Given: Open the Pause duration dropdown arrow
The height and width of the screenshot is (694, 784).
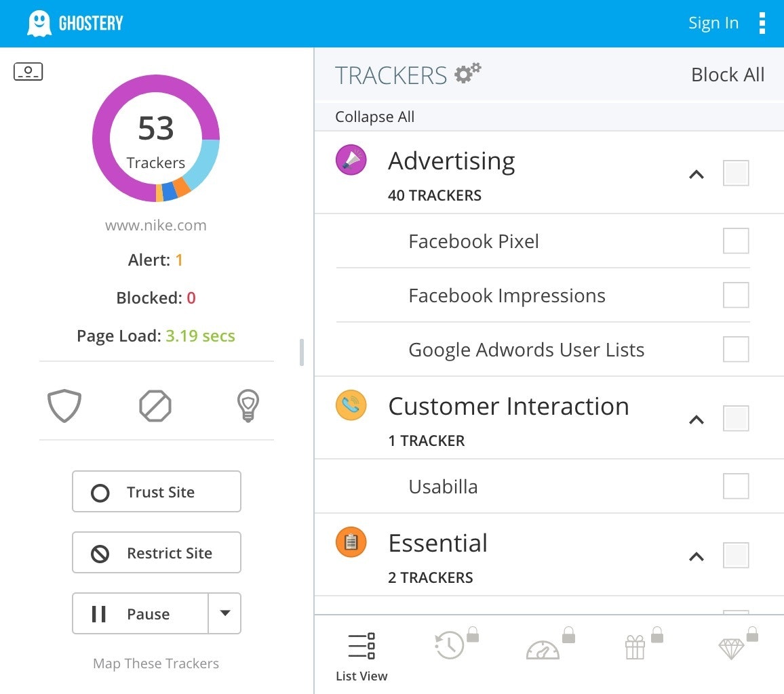Looking at the screenshot, I should (225, 613).
